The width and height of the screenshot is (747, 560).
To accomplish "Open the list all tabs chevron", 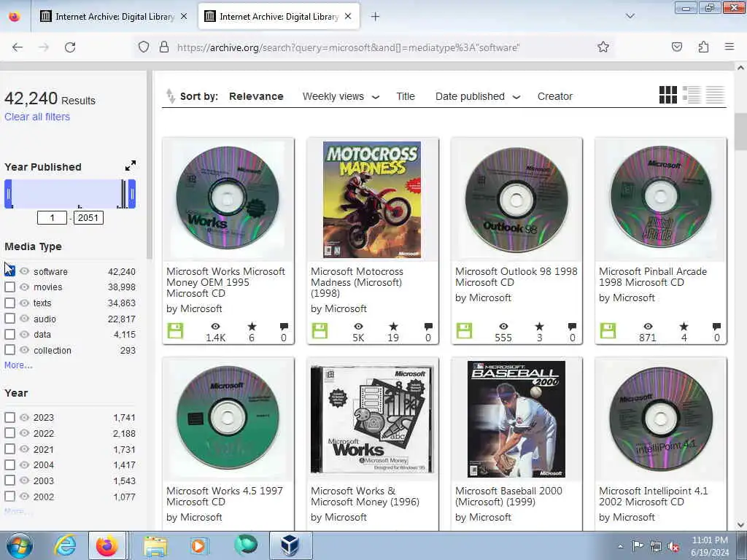I will [x=630, y=16].
